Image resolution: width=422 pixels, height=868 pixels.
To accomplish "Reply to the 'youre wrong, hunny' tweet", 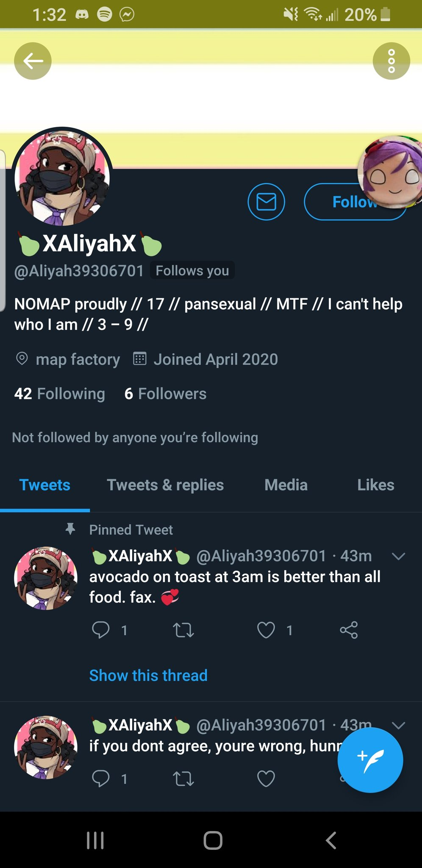I will click(x=101, y=779).
